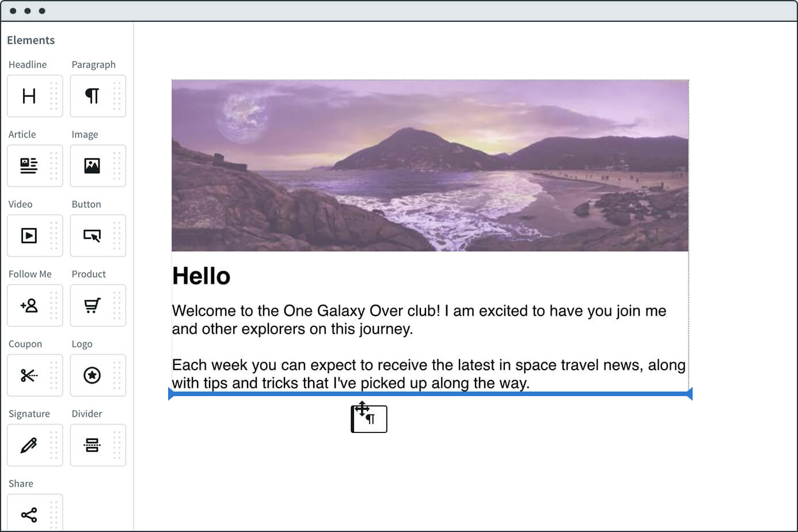Viewport: 798px width, 532px height.
Task: Select the beach banner image
Action: tap(430, 165)
